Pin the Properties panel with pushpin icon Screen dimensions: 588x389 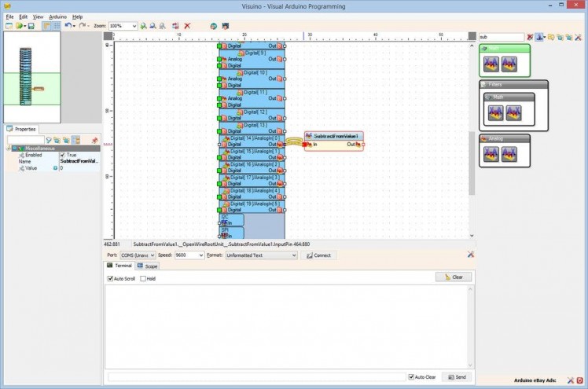(x=95, y=140)
